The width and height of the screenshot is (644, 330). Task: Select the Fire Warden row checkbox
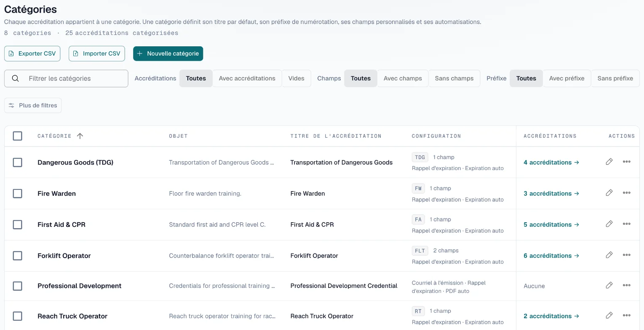17,194
